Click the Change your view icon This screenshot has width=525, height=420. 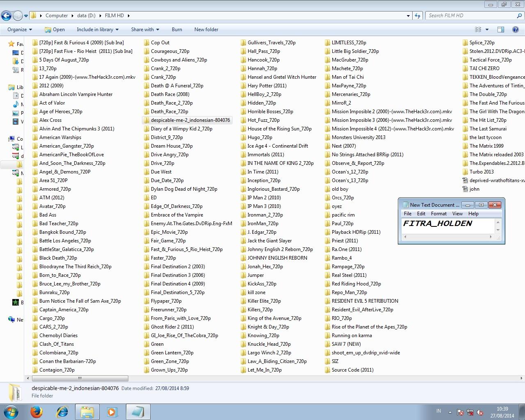point(478,30)
